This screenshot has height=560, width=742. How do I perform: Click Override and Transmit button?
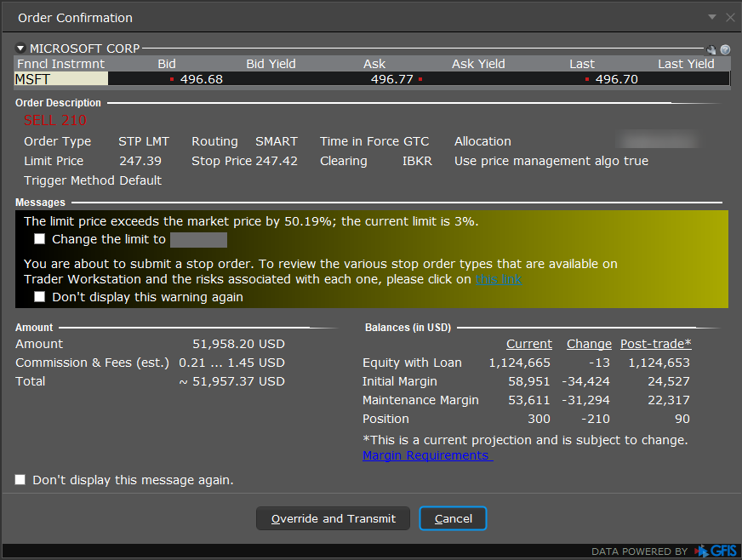(334, 518)
